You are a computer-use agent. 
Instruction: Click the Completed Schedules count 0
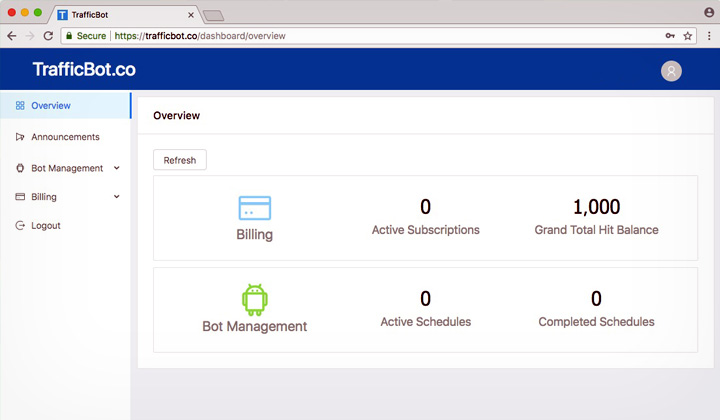[x=596, y=298]
